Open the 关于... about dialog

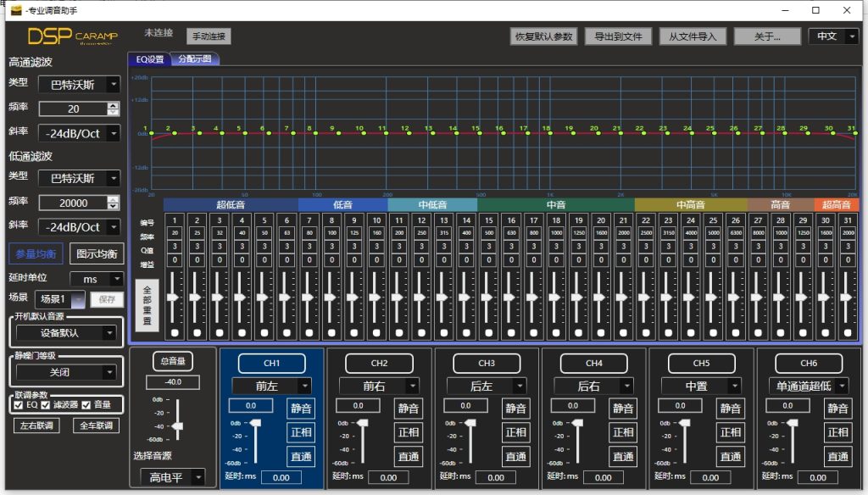pos(767,36)
